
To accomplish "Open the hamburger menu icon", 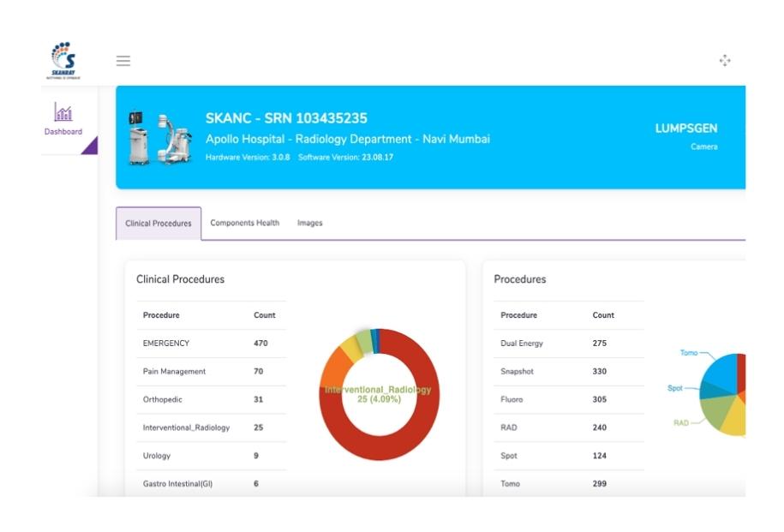I will (123, 61).
